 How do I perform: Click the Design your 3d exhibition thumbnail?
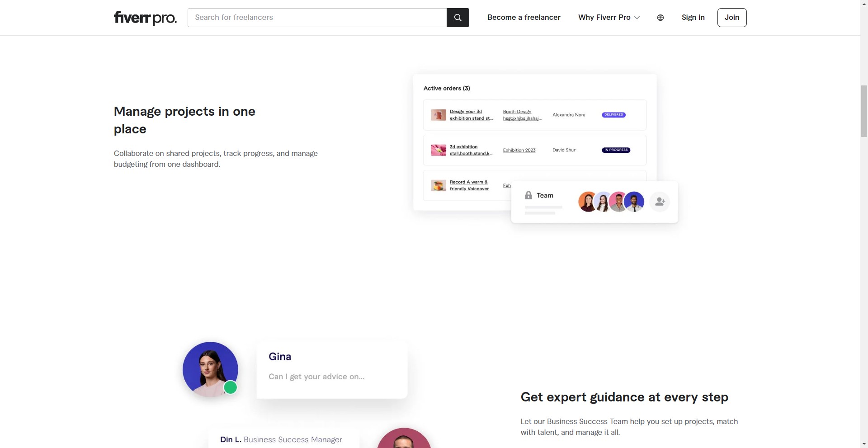439,115
